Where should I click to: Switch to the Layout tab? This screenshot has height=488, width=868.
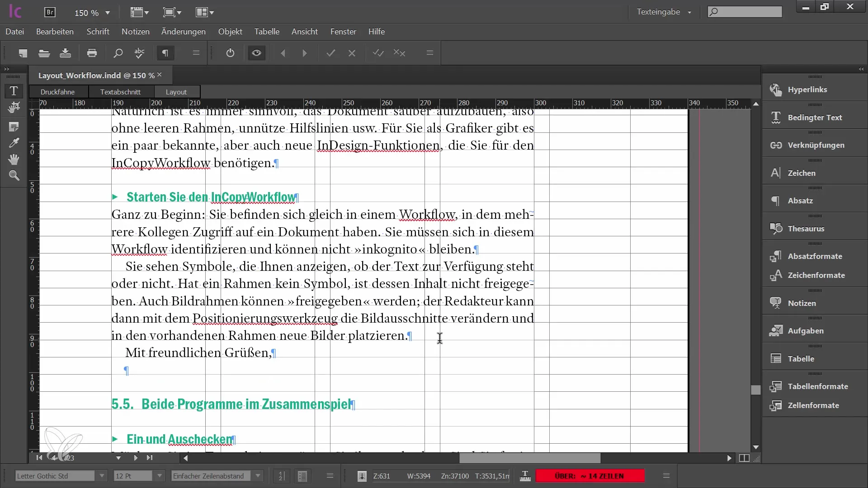[176, 91]
